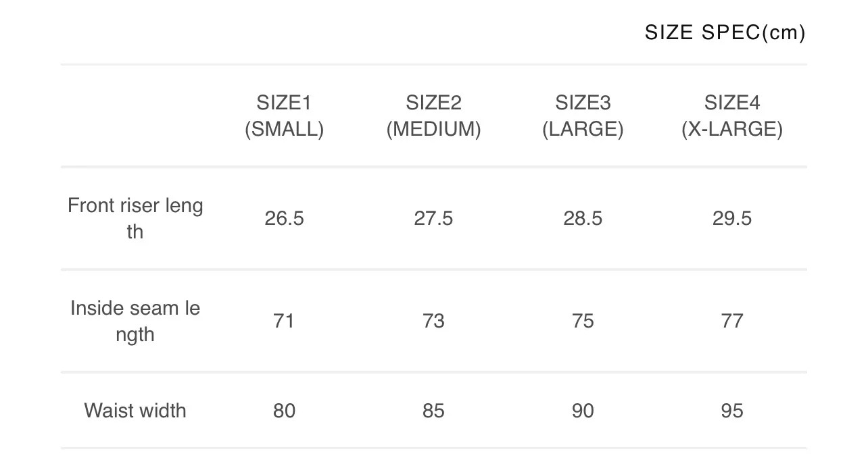Click the waist width value 90
Screen dimensions: 868x466
(583, 411)
